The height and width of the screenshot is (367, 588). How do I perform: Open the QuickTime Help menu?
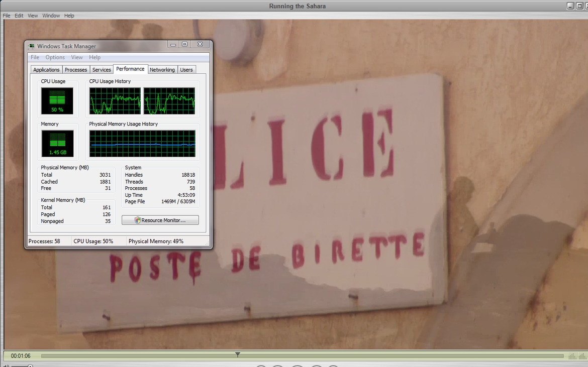pos(69,16)
